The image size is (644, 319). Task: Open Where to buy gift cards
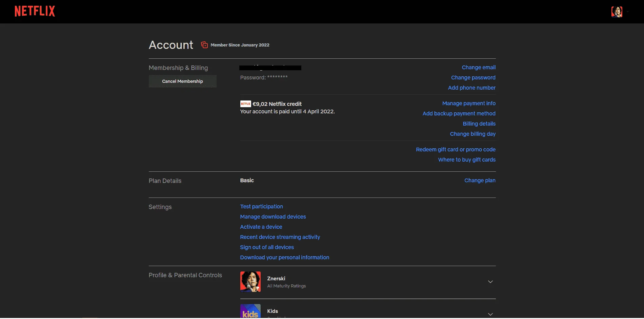467,159
